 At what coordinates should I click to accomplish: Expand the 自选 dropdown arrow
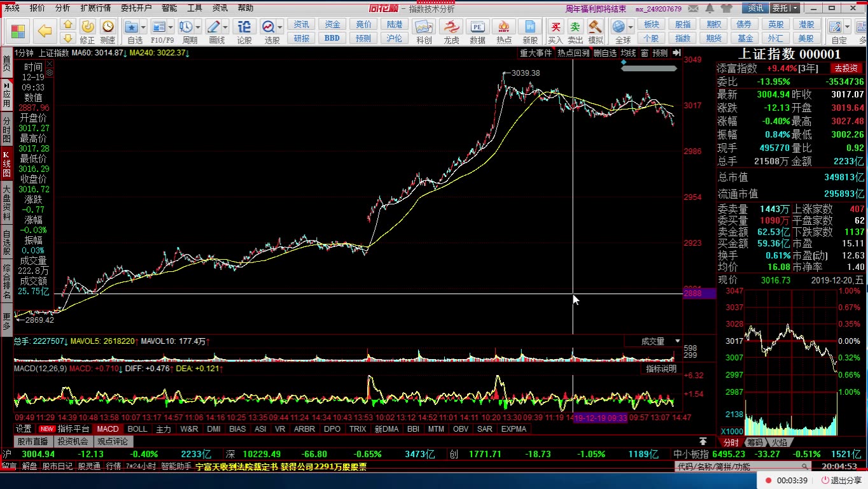pyautogui.click(x=144, y=27)
